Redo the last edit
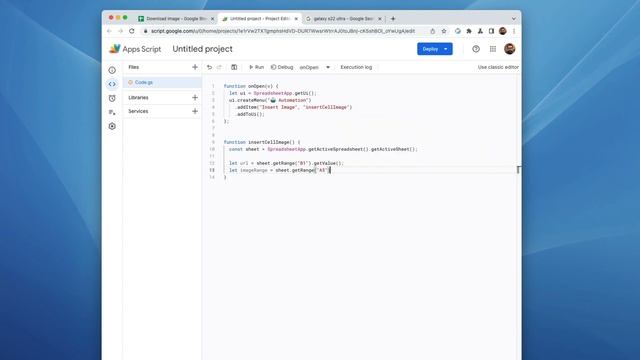The width and height of the screenshot is (640, 360). [x=219, y=67]
